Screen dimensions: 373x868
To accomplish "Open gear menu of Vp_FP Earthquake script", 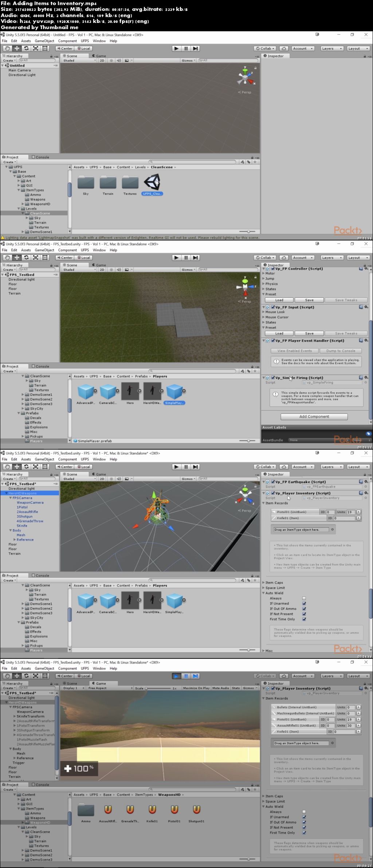I will tap(366, 482).
